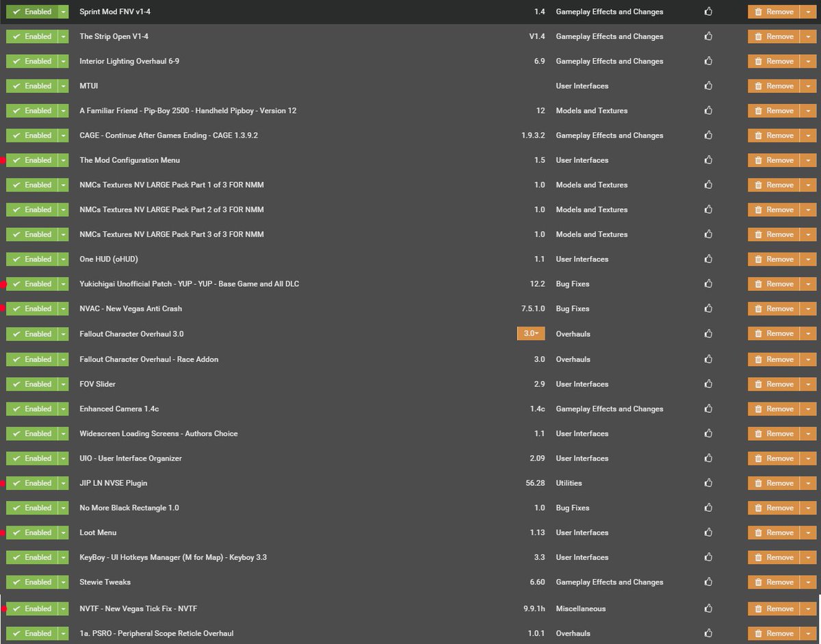Thumbs-up Widescreen Loading Screens mod
The height and width of the screenshot is (644, 821).
pyautogui.click(x=708, y=433)
